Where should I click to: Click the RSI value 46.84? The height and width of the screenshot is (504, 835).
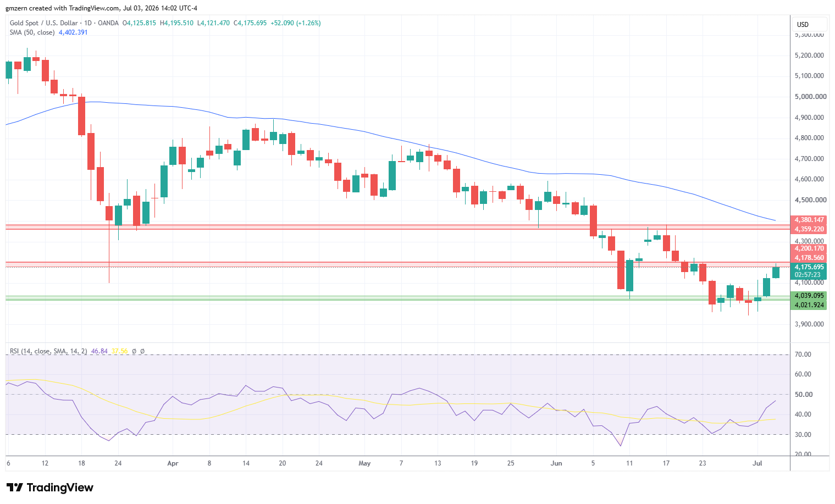click(x=99, y=351)
